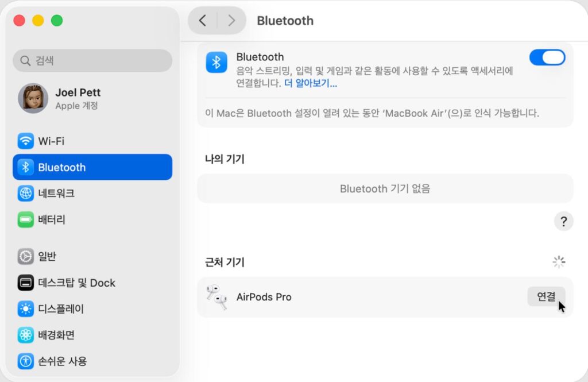Click the flower icon beside 배경화면
Viewport: 588px width, 382px height.
coord(25,335)
